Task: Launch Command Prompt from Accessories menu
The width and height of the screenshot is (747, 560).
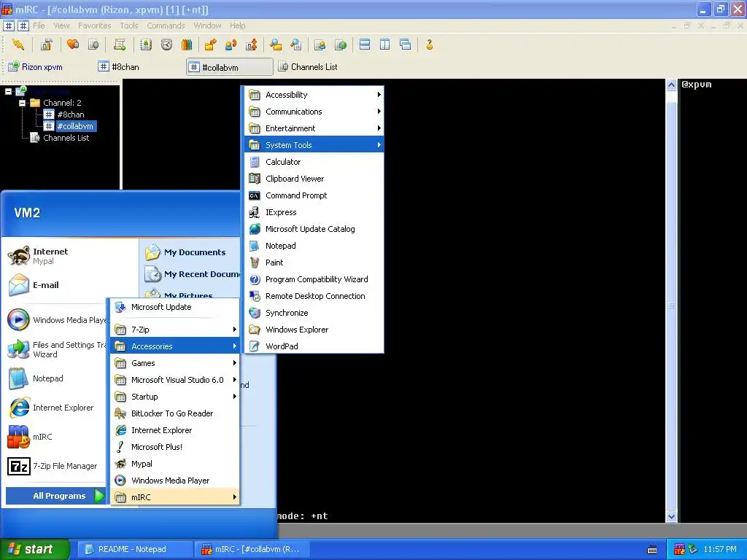Action: click(314, 195)
